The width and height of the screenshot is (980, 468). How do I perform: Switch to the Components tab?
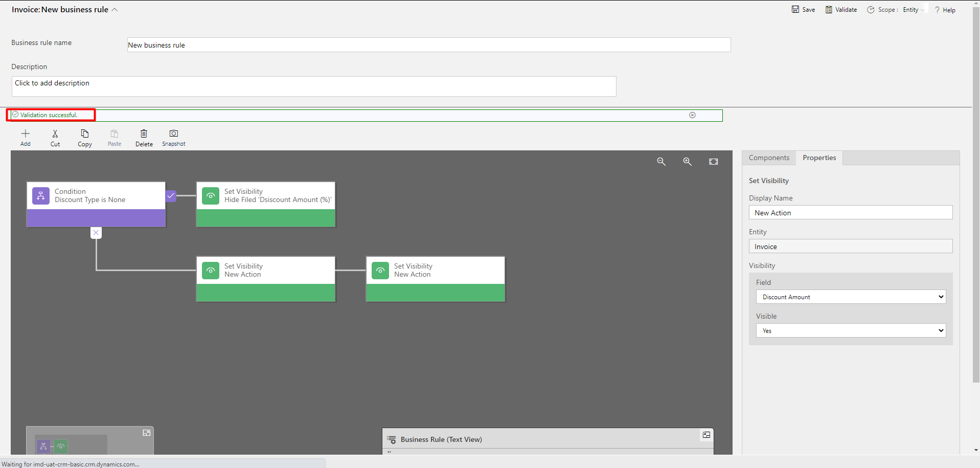[768, 158]
